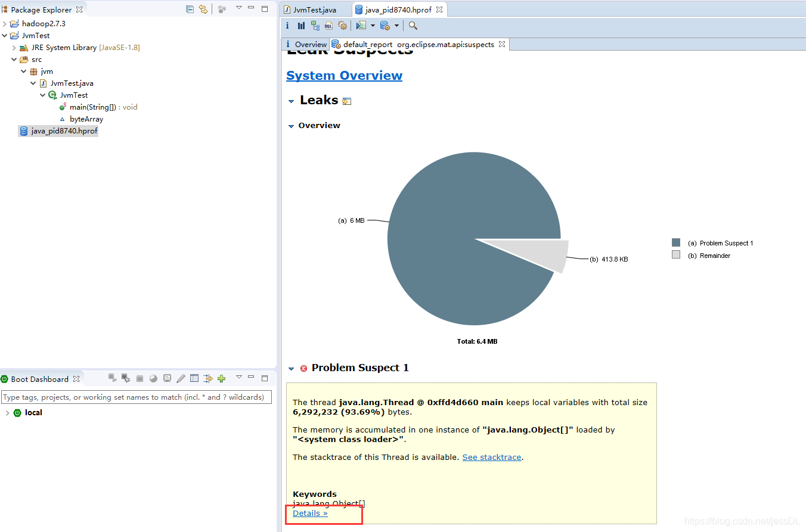Collapse the src folder arrow

(x=14, y=60)
